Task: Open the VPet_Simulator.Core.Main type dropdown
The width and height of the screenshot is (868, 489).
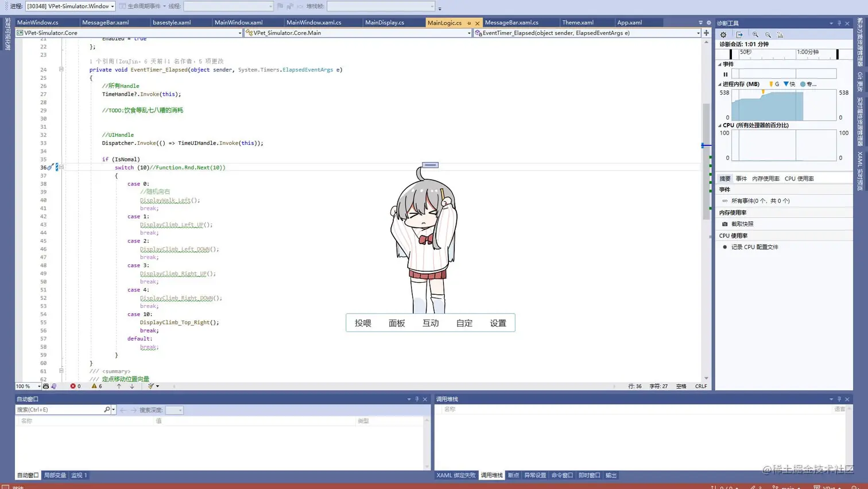Action: tap(358, 33)
